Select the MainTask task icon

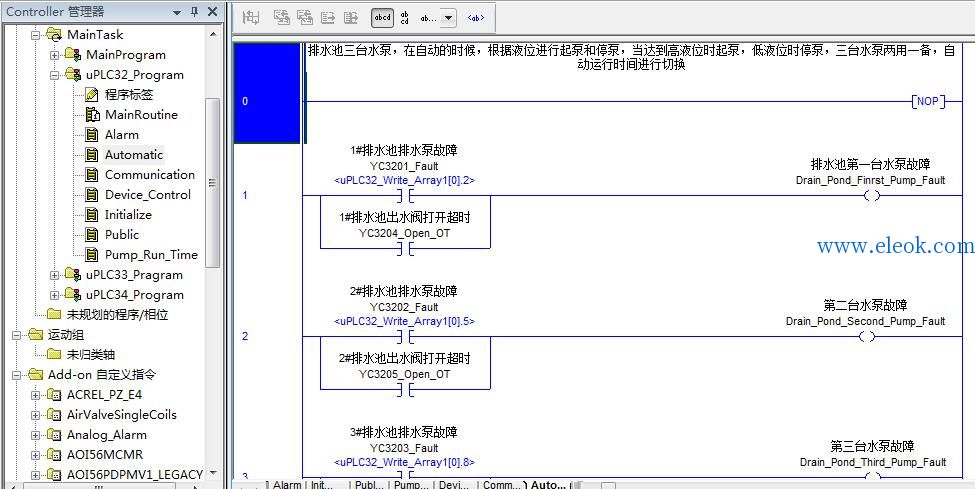[x=54, y=35]
